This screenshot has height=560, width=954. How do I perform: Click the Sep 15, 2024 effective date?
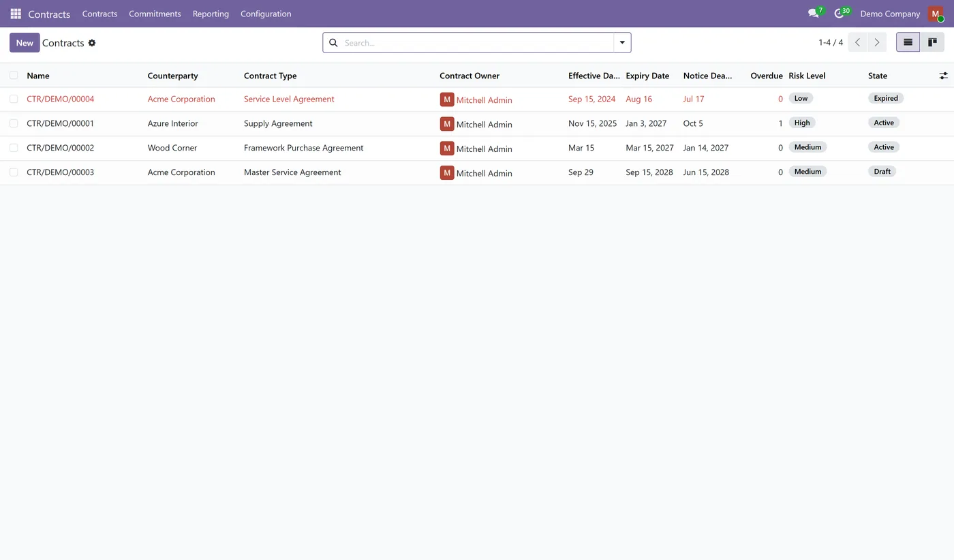[x=591, y=99]
